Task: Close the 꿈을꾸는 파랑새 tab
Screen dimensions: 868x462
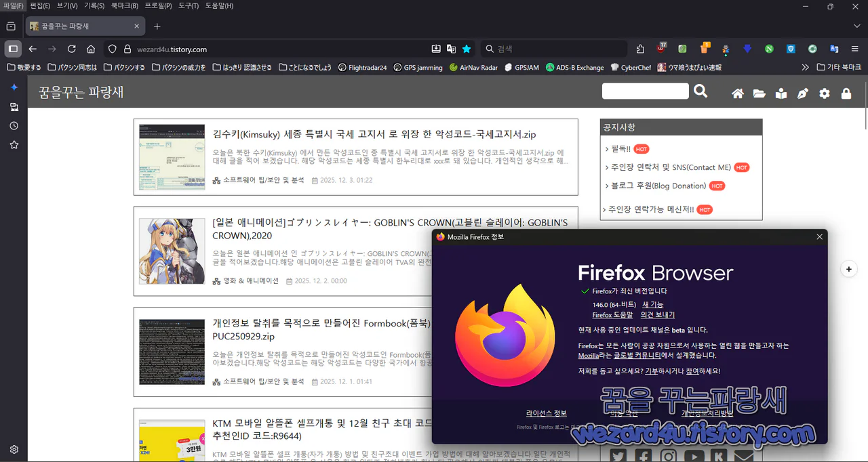Action: (136, 26)
